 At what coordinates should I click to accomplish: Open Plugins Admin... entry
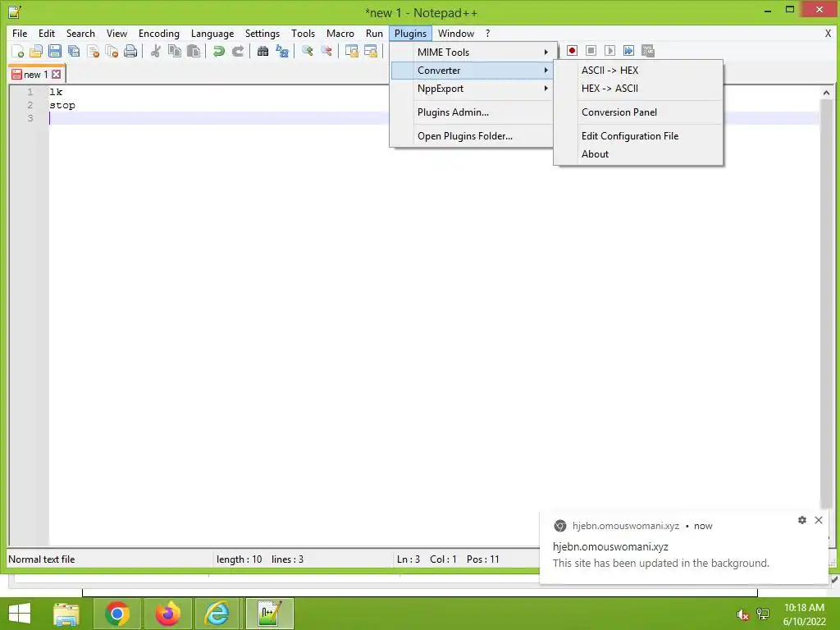472,112
